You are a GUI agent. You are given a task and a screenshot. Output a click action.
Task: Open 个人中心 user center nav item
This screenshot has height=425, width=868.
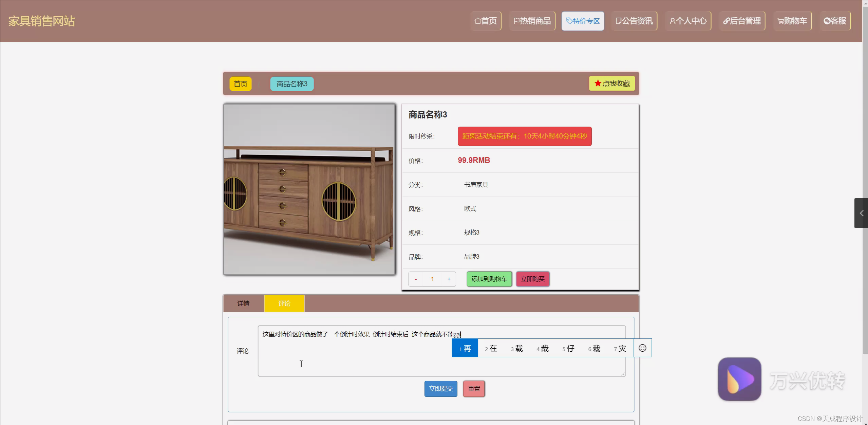(x=688, y=21)
